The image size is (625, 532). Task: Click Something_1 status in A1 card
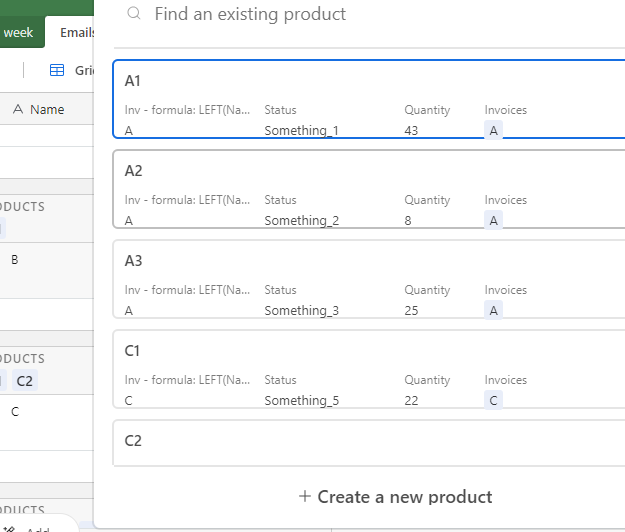301,130
